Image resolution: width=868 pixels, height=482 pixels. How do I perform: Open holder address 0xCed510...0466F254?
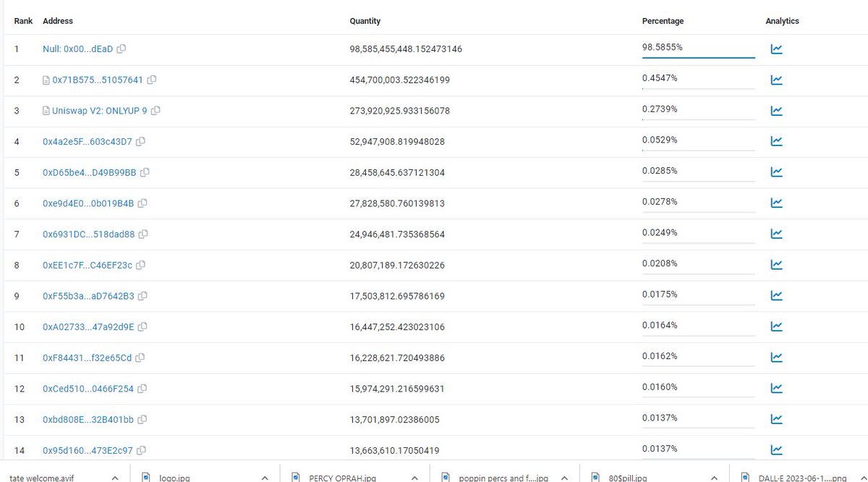(88, 389)
